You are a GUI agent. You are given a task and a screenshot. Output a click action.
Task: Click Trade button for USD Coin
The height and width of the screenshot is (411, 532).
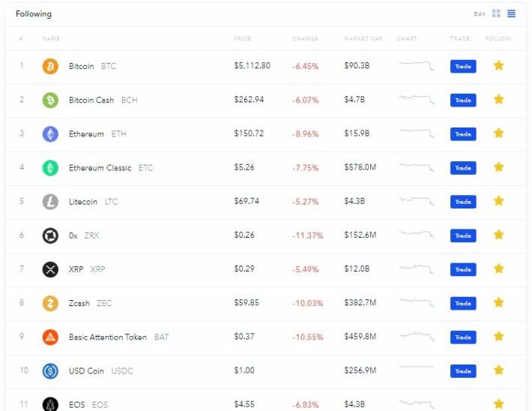(x=463, y=371)
